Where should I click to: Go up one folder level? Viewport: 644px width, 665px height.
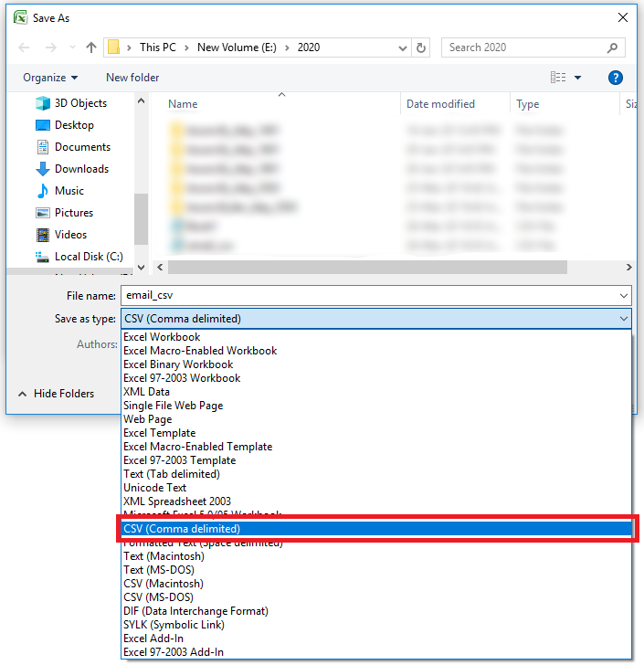click(91, 47)
